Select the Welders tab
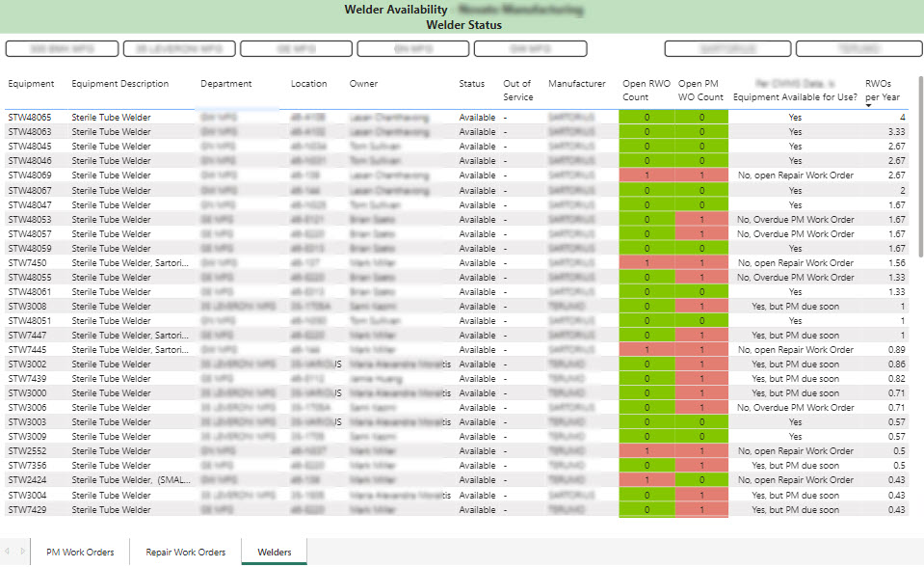Viewport: 924px width, 567px height. tap(274, 553)
